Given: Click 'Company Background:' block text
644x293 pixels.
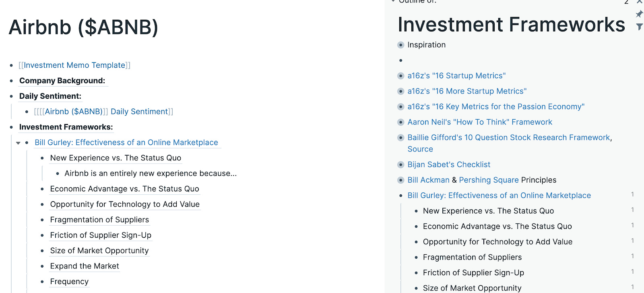Looking at the screenshot, I should 62,81.
